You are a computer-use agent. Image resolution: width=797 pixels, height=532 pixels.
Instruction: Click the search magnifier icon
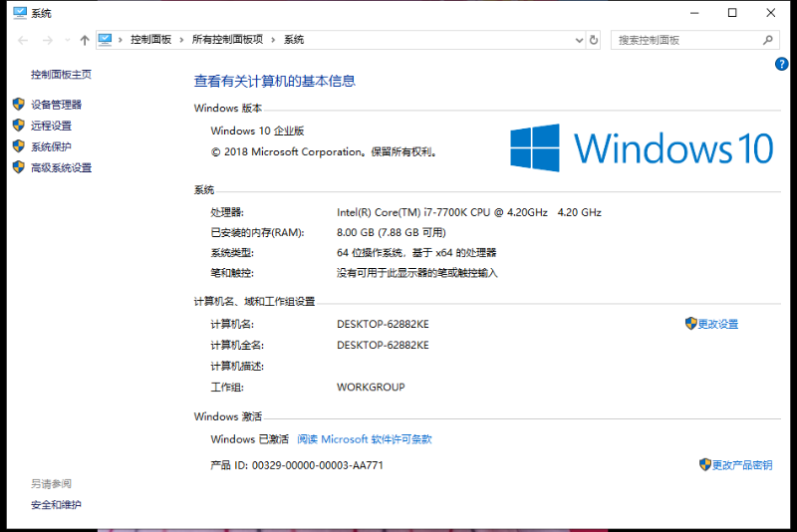[768, 40]
